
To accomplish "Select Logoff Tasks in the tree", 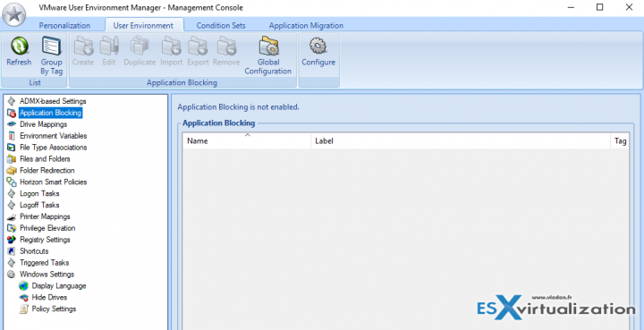I will (39, 205).
